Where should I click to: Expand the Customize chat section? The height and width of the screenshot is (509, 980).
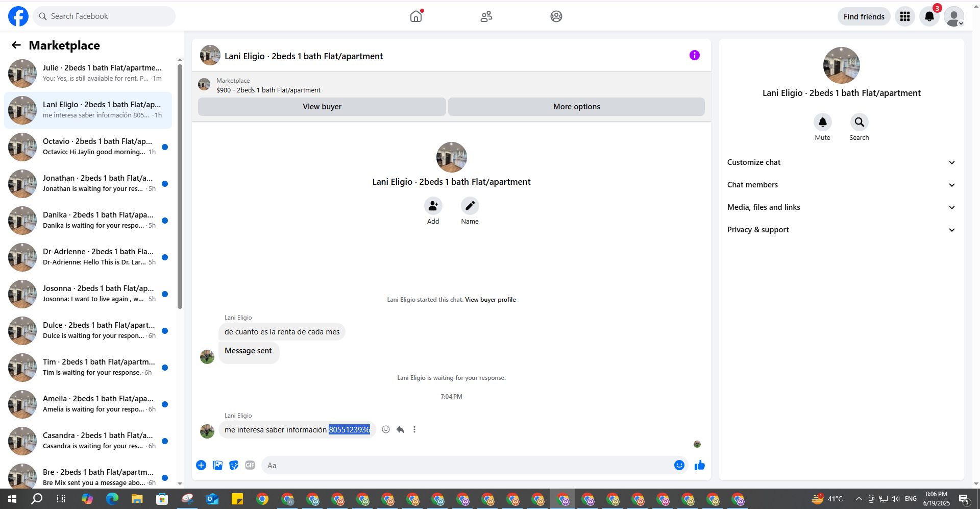pos(842,162)
